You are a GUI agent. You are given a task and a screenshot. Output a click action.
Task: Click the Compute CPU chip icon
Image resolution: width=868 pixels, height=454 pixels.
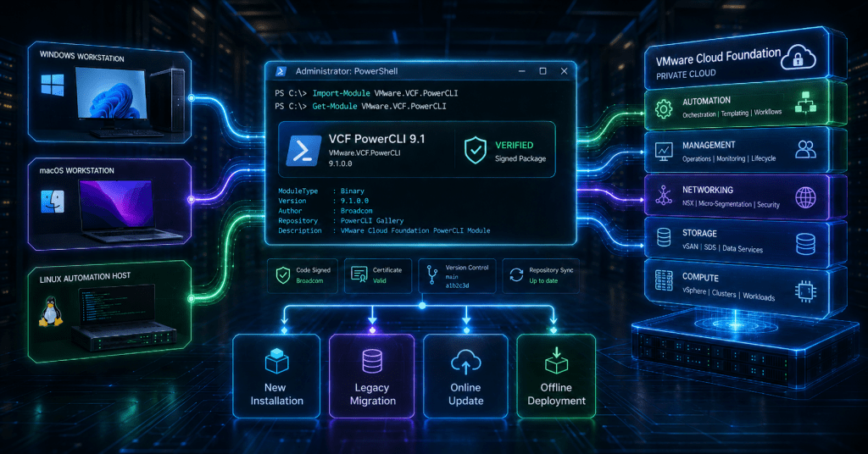tap(805, 291)
